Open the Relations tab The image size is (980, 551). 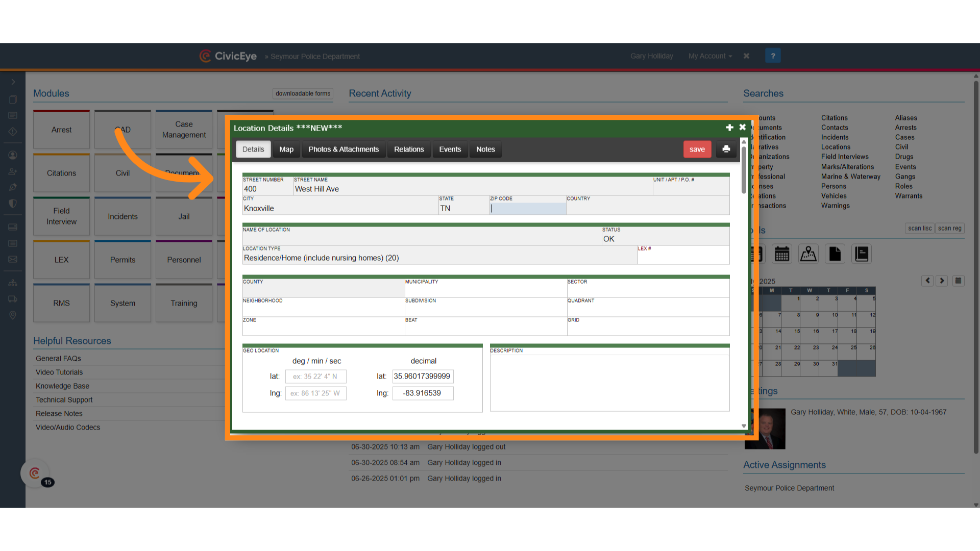coord(409,149)
